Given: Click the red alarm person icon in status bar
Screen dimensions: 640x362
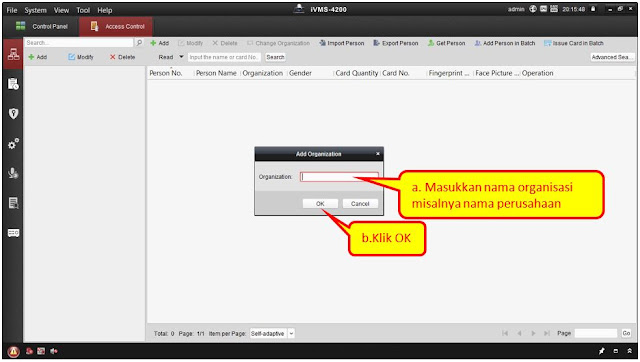Looking at the screenshot, I should point(29,351).
